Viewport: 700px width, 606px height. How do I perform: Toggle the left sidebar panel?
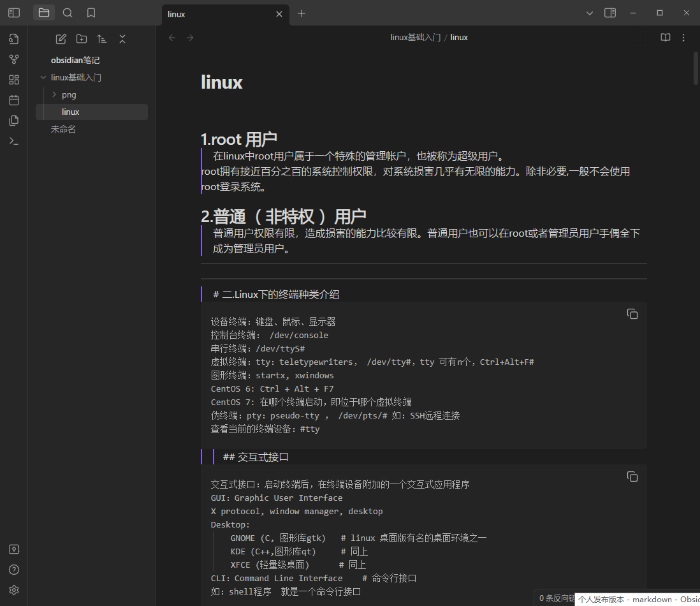click(13, 12)
